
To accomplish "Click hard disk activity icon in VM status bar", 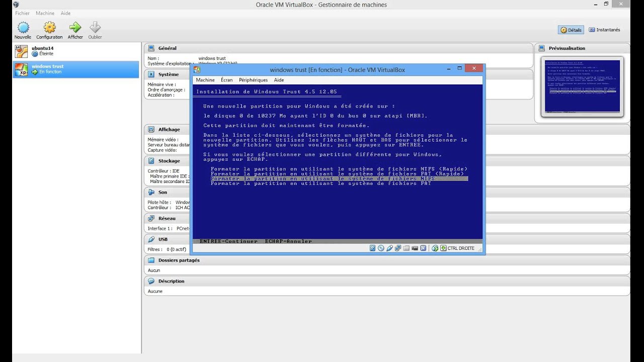I will (x=373, y=248).
